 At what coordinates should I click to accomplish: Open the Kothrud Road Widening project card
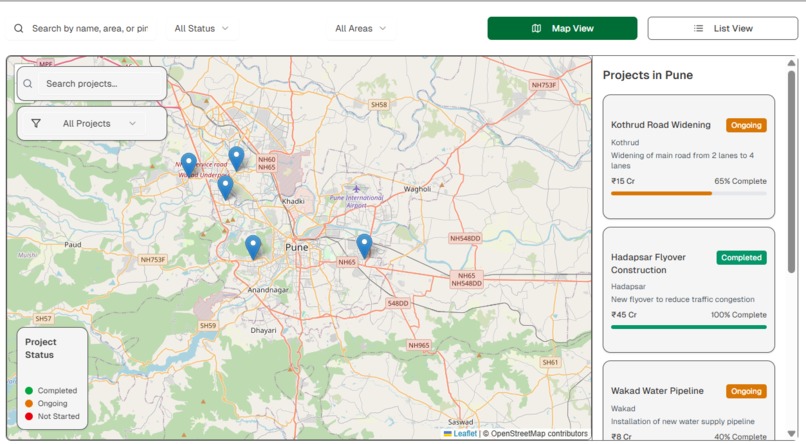pyautogui.click(x=689, y=156)
